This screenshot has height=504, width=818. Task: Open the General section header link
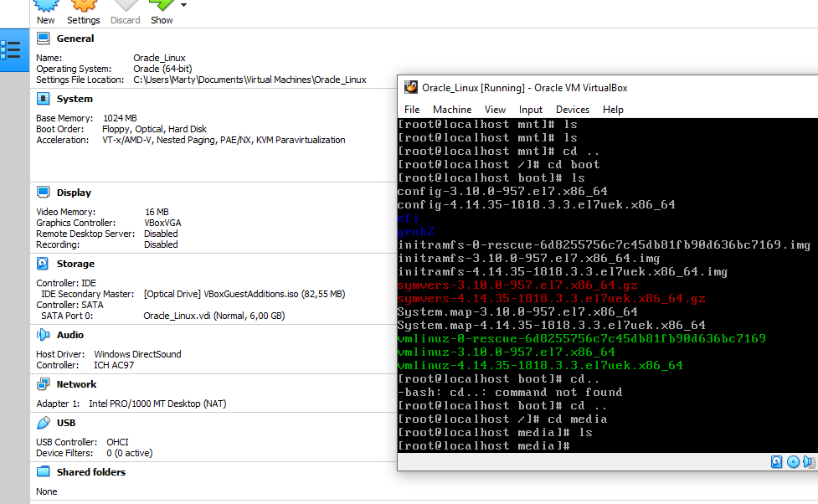pos(75,39)
